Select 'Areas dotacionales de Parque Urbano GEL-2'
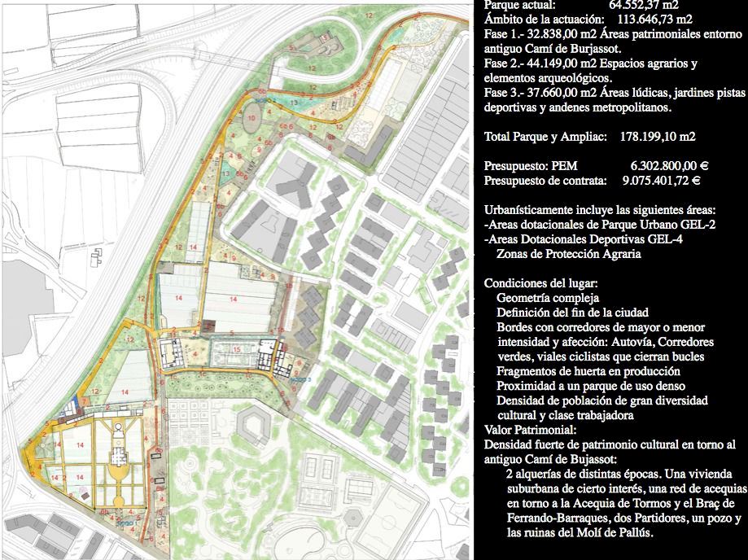 point(600,225)
